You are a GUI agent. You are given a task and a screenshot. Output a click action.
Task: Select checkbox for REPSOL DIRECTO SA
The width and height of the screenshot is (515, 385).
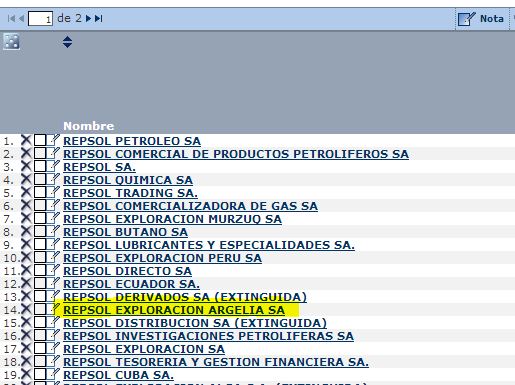pos(40,270)
